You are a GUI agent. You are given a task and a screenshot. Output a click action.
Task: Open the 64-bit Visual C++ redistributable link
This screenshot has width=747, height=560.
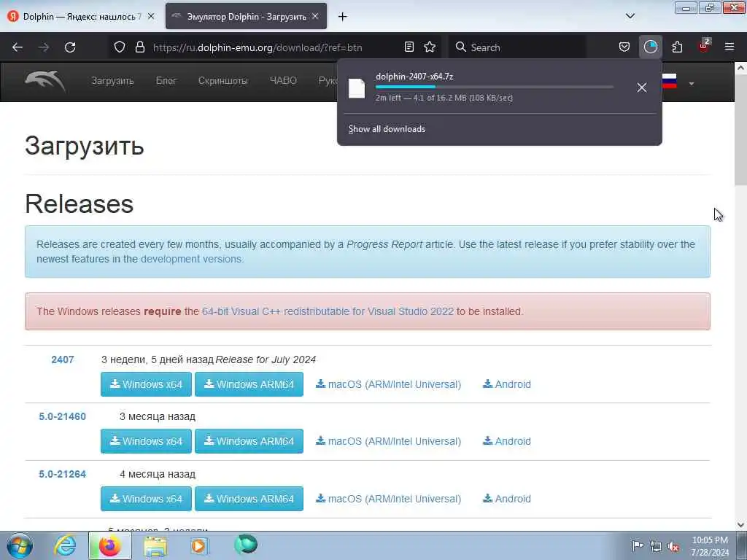(x=328, y=311)
